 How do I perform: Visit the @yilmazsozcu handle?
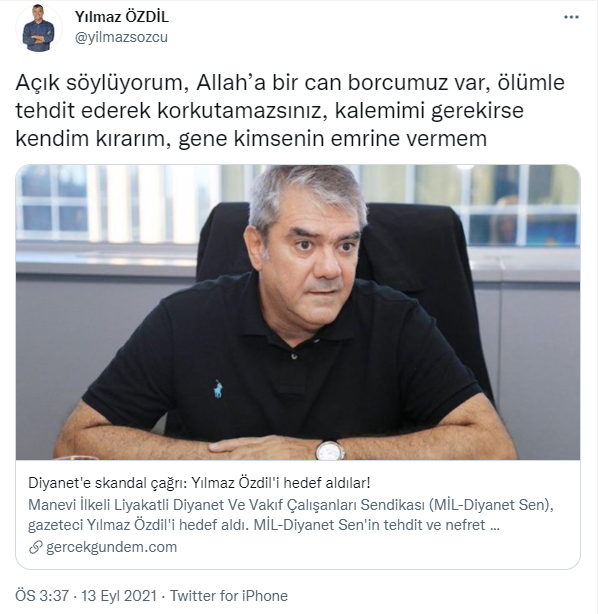click(x=121, y=37)
